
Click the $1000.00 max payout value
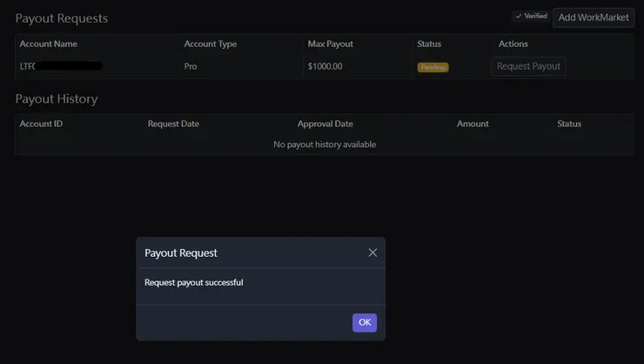tap(325, 66)
